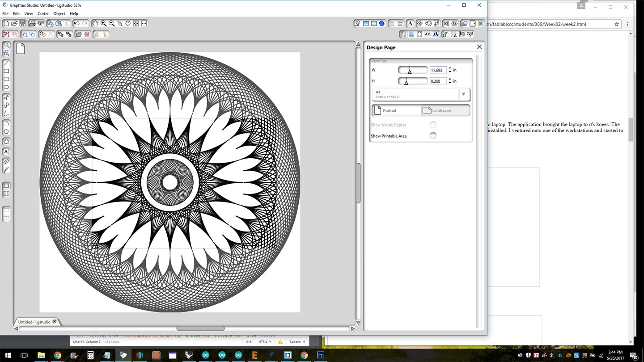Undo the last action

pos(76,23)
